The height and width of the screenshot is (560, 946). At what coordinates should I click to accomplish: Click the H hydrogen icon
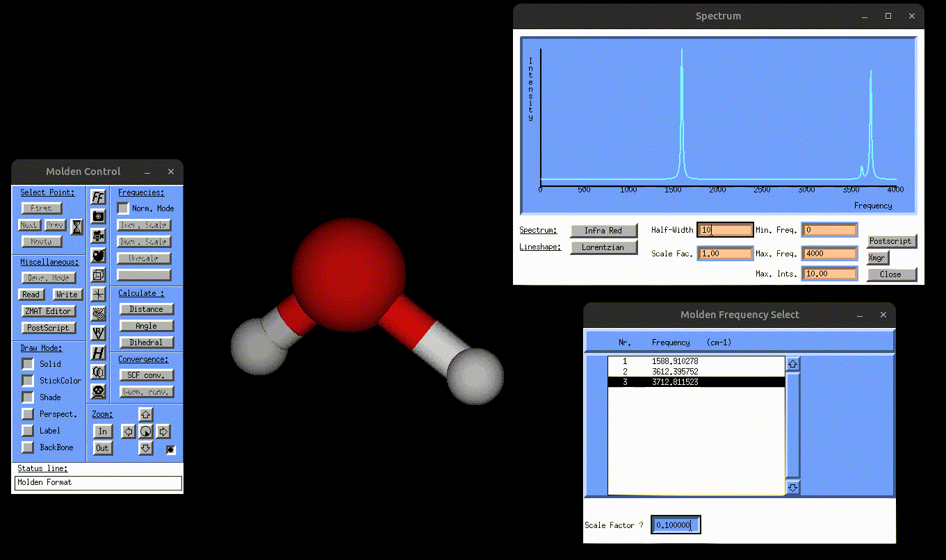pos(98,353)
